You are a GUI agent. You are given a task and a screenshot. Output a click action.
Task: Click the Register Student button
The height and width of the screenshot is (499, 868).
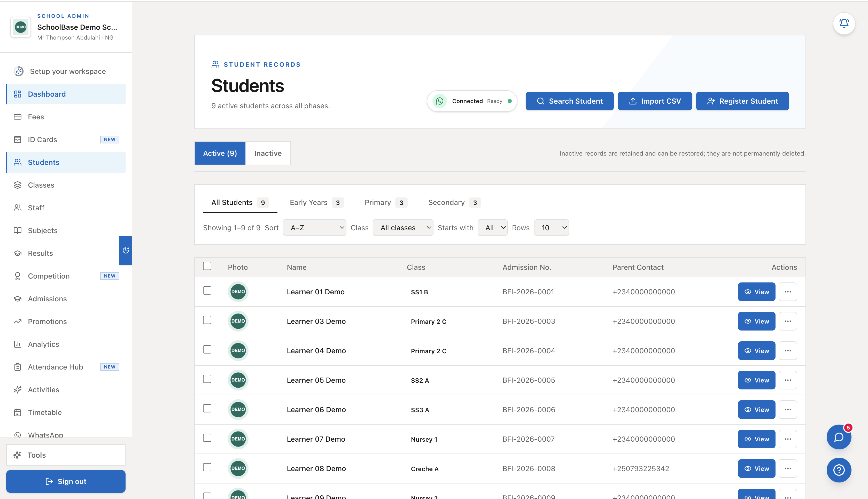tap(742, 101)
